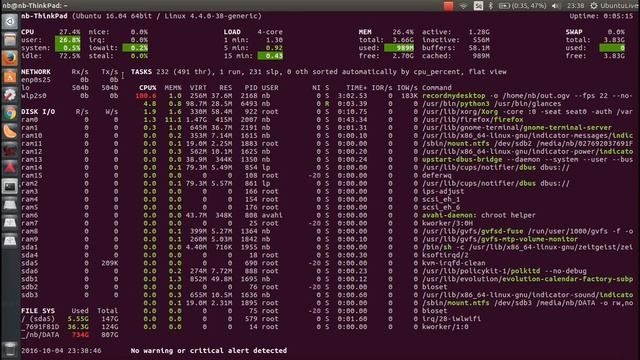This screenshot has height=360, width=640.
Task: Select the /usr/bin/glances process row
Action: click(384, 104)
